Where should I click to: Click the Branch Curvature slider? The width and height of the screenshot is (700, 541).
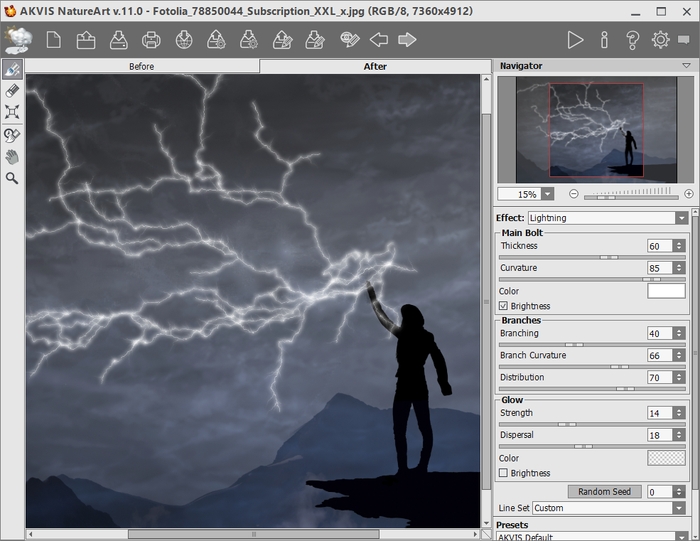point(592,367)
